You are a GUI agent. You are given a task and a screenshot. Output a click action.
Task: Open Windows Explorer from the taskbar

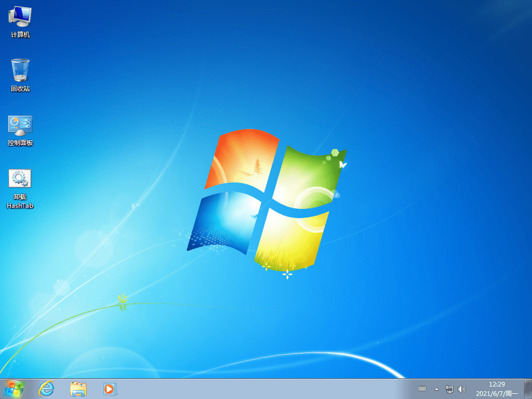(x=78, y=389)
